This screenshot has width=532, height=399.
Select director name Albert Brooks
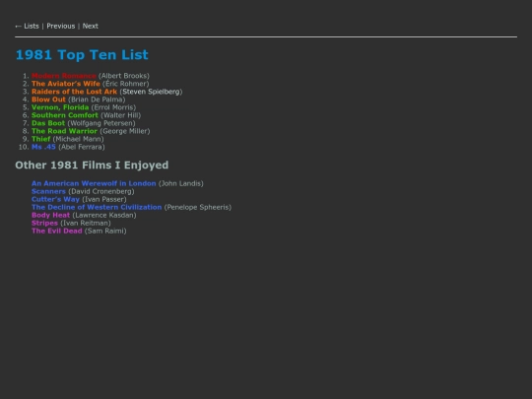tap(124, 76)
